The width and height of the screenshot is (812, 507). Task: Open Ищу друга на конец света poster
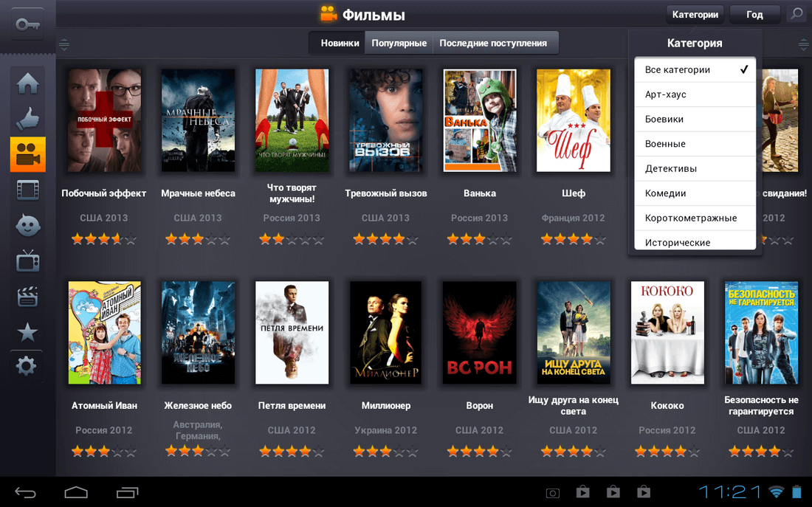click(x=574, y=333)
